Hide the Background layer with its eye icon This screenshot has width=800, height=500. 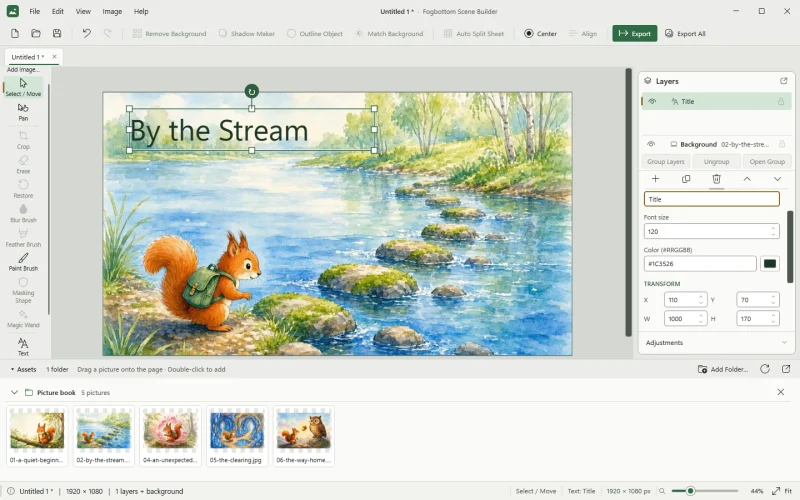pos(651,144)
